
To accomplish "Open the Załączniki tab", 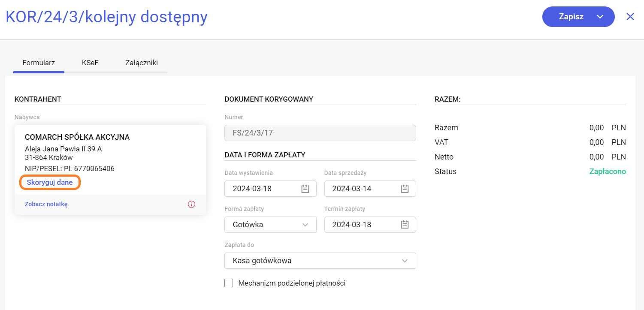I will pyautogui.click(x=142, y=63).
